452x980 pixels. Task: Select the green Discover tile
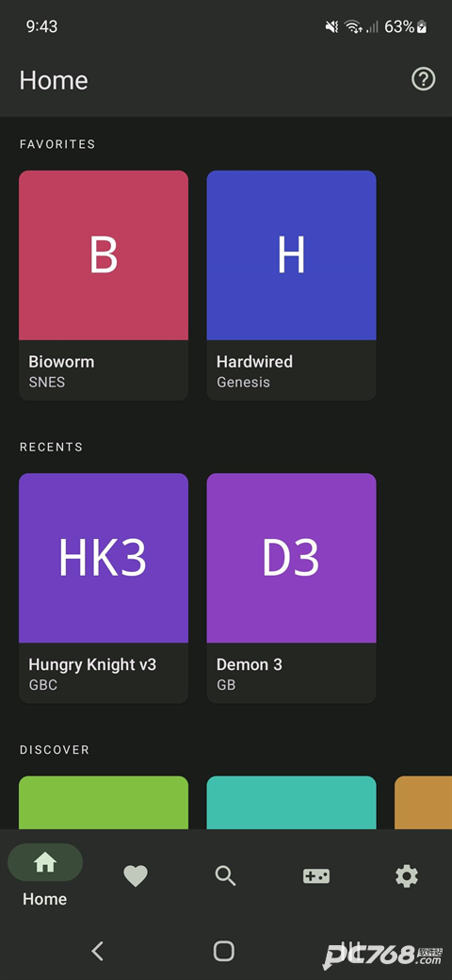[x=104, y=803]
